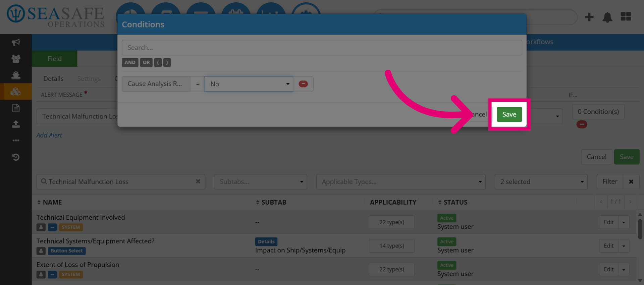Screen dimensions: 644x285
Task: Sort by the NAME column
Action: pos(49,202)
